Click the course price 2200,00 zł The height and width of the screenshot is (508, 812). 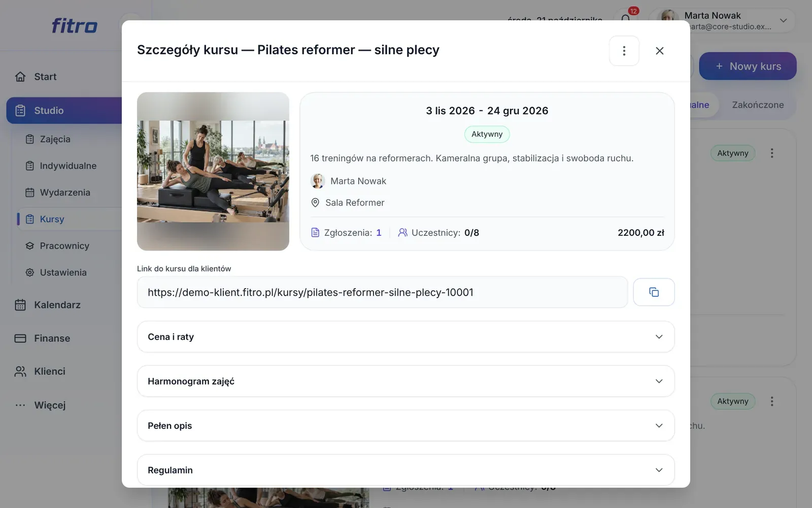tap(640, 233)
